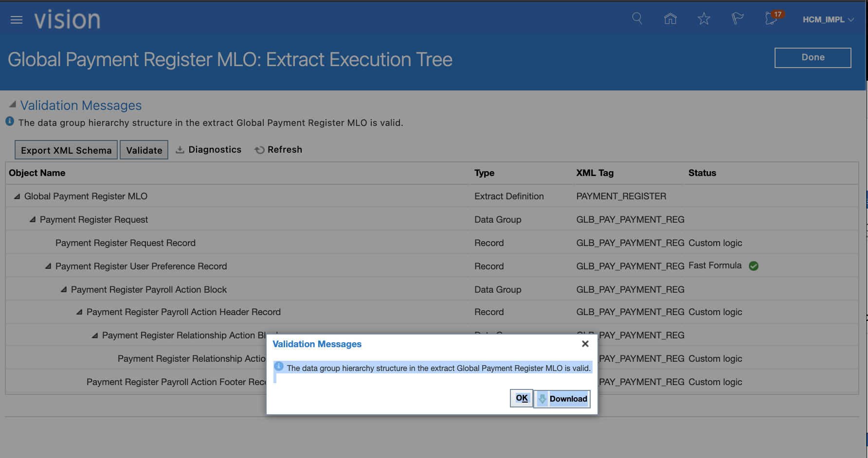Collapse Payment Register User Preference Record node
The width and height of the screenshot is (868, 458).
[x=48, y=266]
